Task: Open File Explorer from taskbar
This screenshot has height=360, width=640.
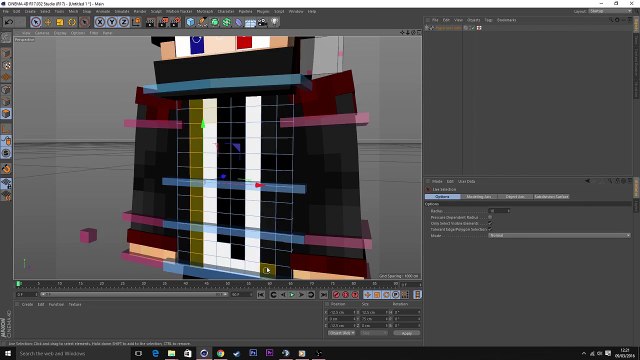Action: click(171, 353)
